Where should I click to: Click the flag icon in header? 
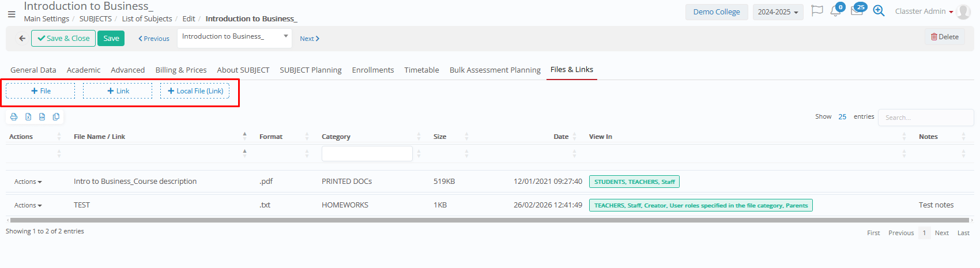pyautogui.click(x=816, y=12)
